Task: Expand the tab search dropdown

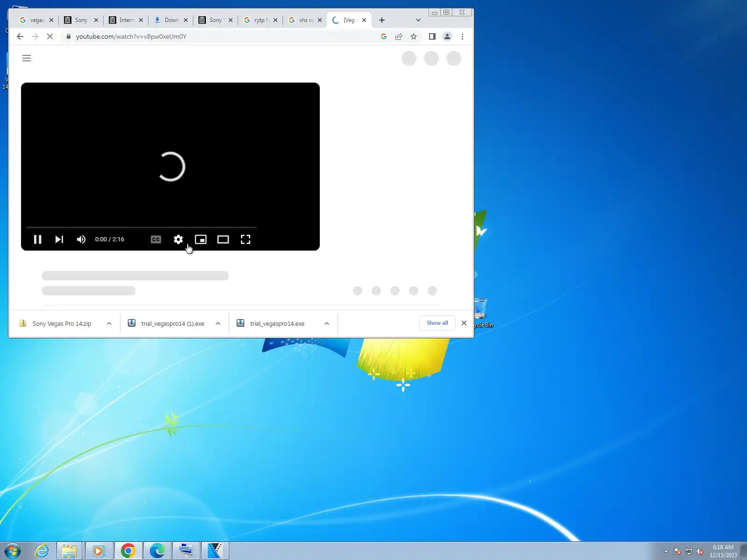Action: click(x=418, y=20)
